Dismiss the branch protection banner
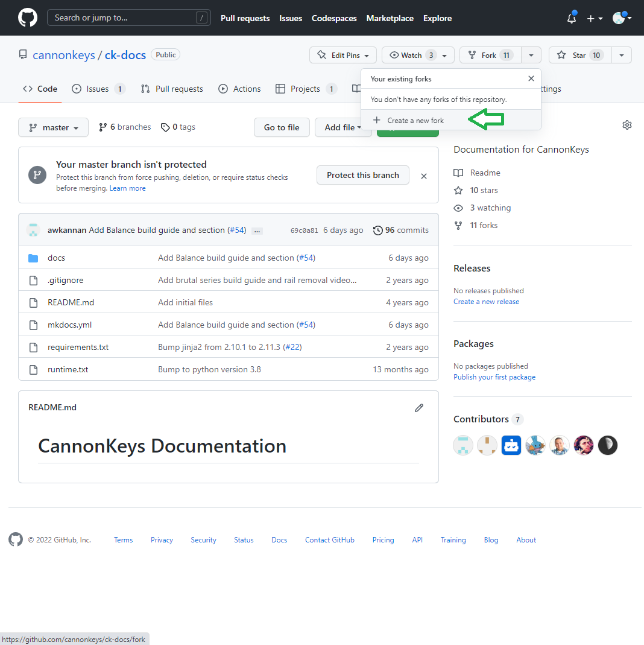Screen dimensions: 644x645 coord(424,176)
